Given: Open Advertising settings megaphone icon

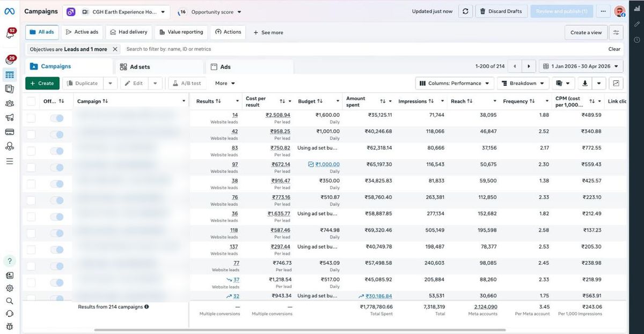Looking at the screenshot, I should 10,118.
